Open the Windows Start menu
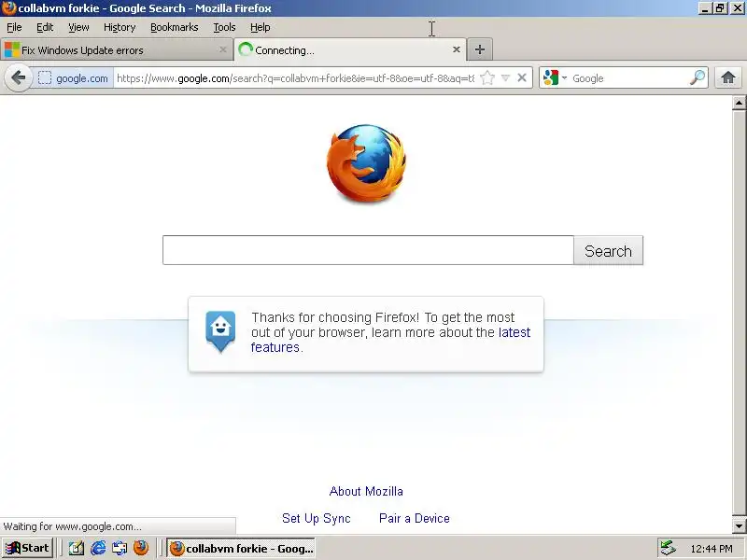The height and width of the screenshot is (560, 747). pyautogui.click(x=27, y=548)
